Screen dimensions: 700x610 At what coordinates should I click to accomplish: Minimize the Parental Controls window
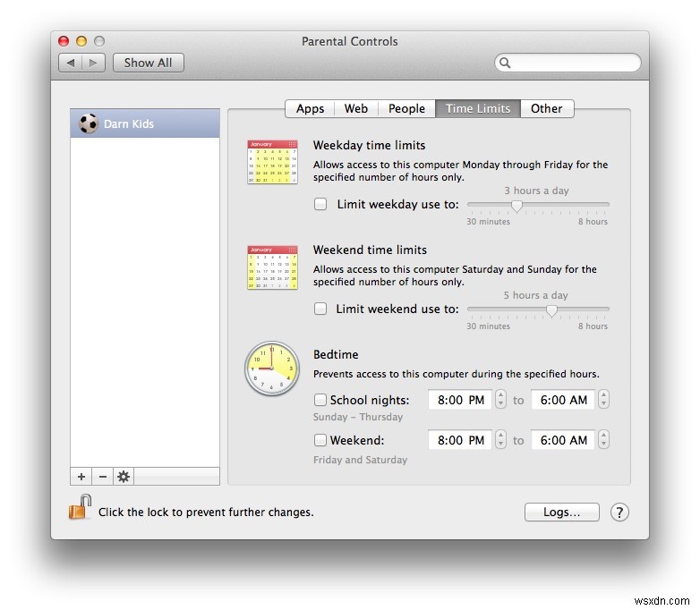point(81,41)
